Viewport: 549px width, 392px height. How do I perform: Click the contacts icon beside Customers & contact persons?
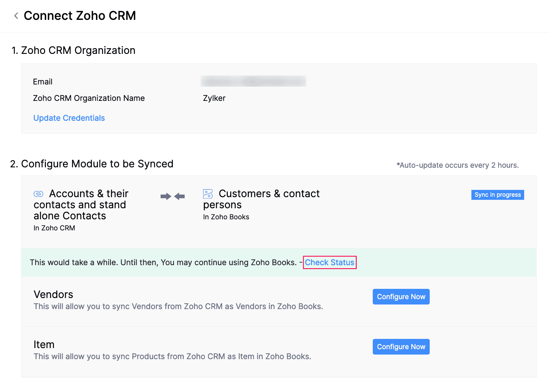(x=208, y=194)
